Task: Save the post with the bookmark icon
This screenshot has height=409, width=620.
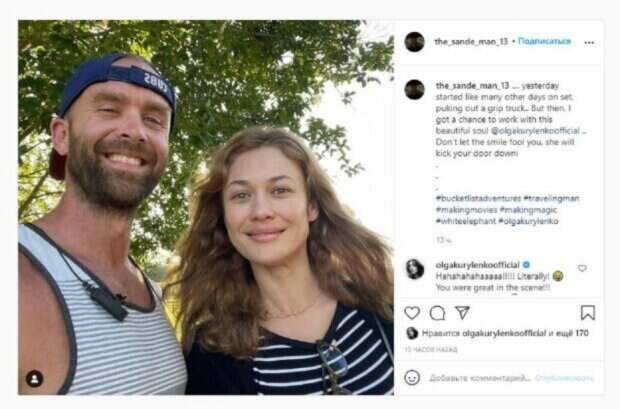Action: tap(588, 313)
